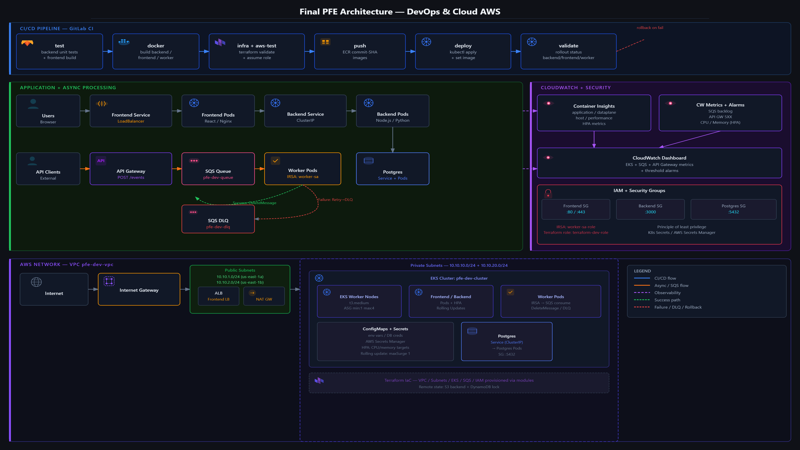Viewport: 800px width, 450px height.
Task: Click the checkmark icon of Worker Pods in EKS cluster
Action: [510, 292]
